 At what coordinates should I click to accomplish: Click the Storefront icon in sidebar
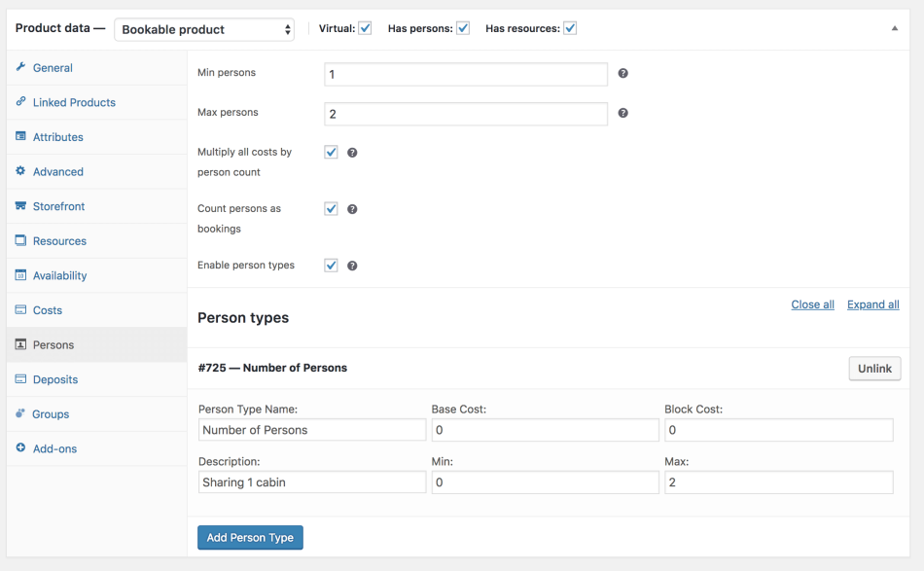tap(21, 206)
